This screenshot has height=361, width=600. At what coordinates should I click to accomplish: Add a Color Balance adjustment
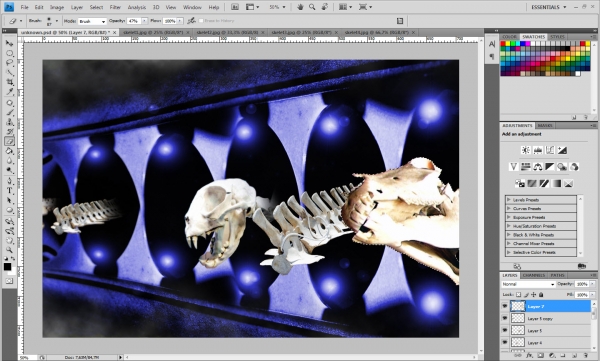point(538,167)
